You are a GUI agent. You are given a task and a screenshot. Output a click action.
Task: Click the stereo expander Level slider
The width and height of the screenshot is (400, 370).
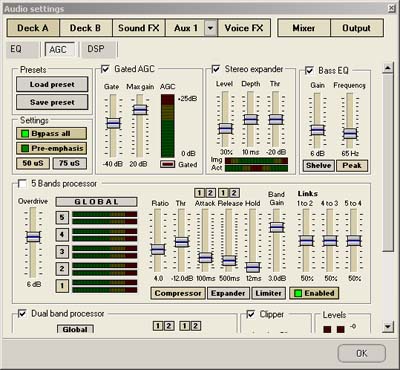coord(225,128)
